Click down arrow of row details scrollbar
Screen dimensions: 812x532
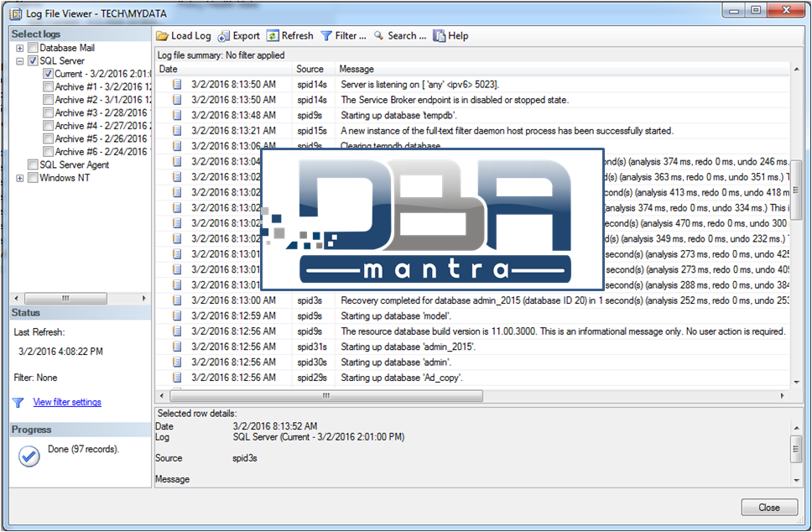click(796, 480)
